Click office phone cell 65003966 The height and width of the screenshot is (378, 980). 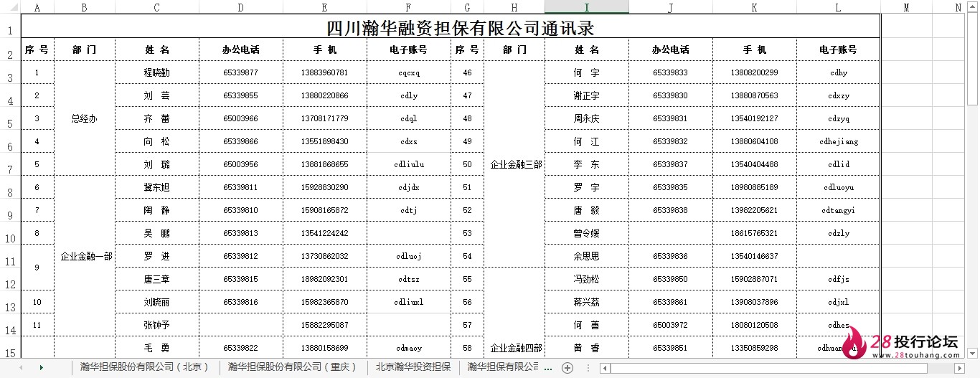pos(241,118)
